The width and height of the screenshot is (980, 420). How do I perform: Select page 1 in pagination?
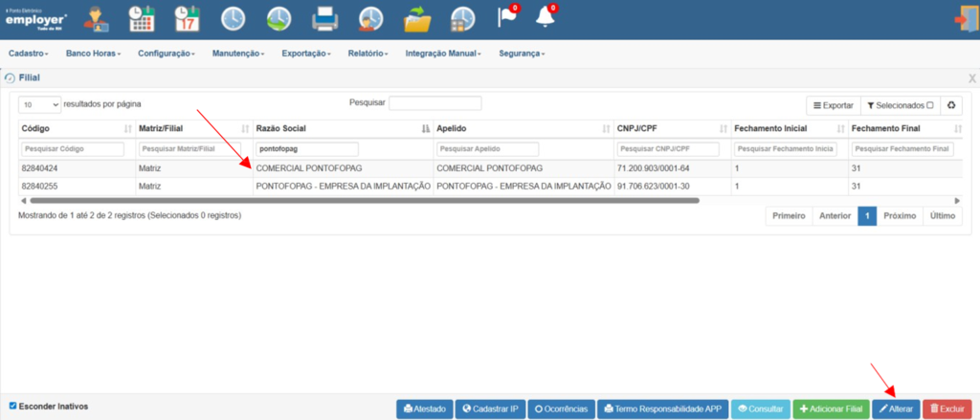(x=867, y=215)
